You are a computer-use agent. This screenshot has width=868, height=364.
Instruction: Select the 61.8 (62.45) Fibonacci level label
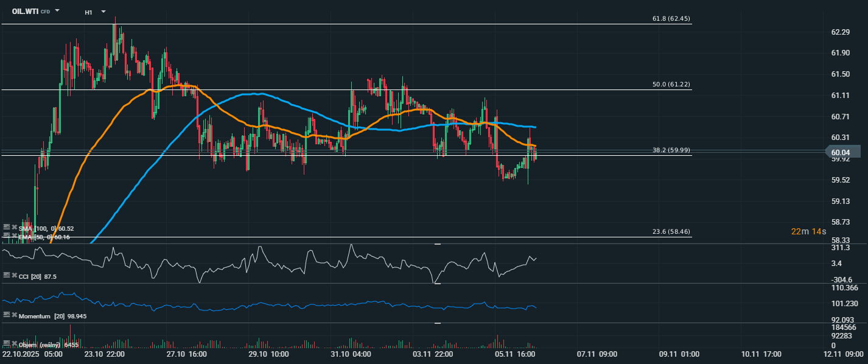click(x=671, y=19)
